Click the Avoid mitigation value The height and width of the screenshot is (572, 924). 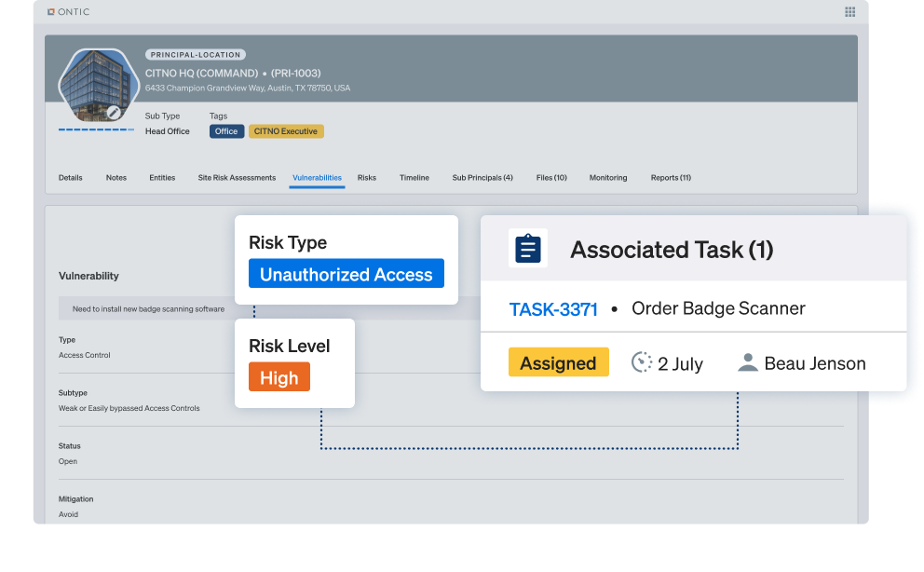[x=68, y=514]
